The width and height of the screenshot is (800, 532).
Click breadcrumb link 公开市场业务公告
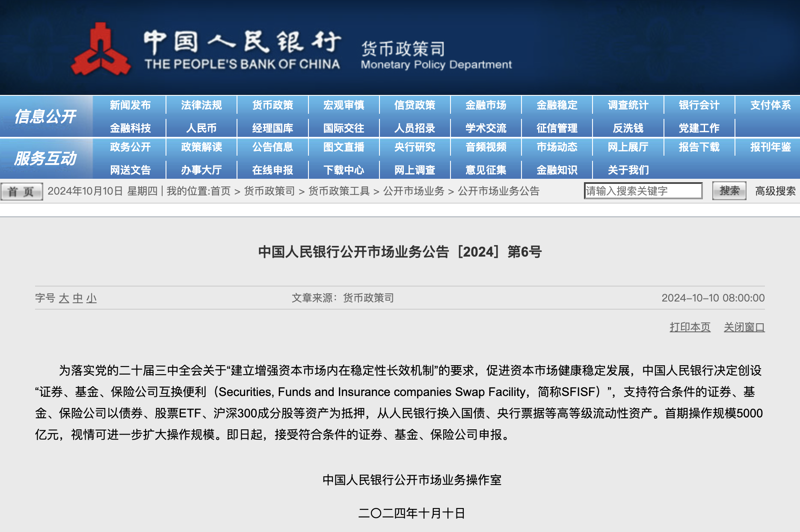(x=498, y=191)
